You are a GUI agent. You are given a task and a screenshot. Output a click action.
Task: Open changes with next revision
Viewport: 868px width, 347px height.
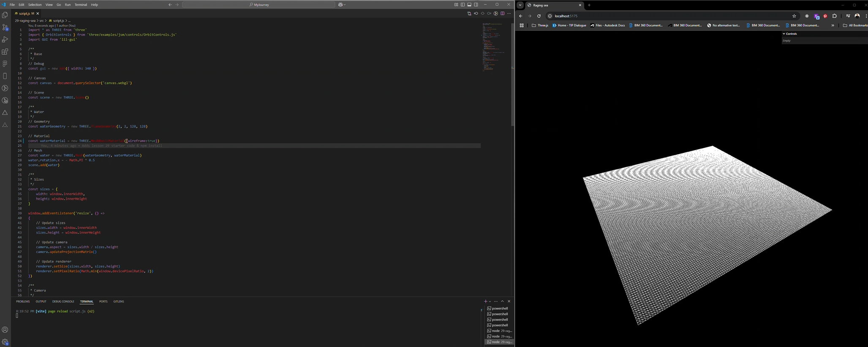[489, 14]
